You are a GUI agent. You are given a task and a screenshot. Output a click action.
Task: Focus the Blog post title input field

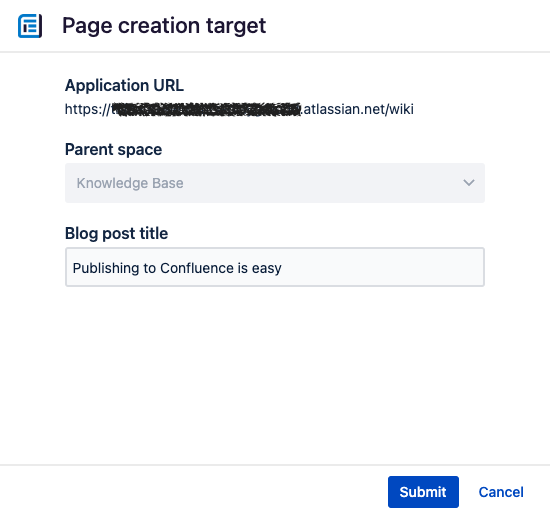click(275, 267)
